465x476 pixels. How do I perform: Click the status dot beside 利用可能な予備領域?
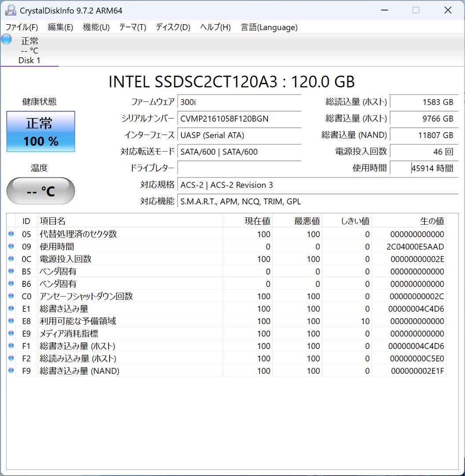11,321
